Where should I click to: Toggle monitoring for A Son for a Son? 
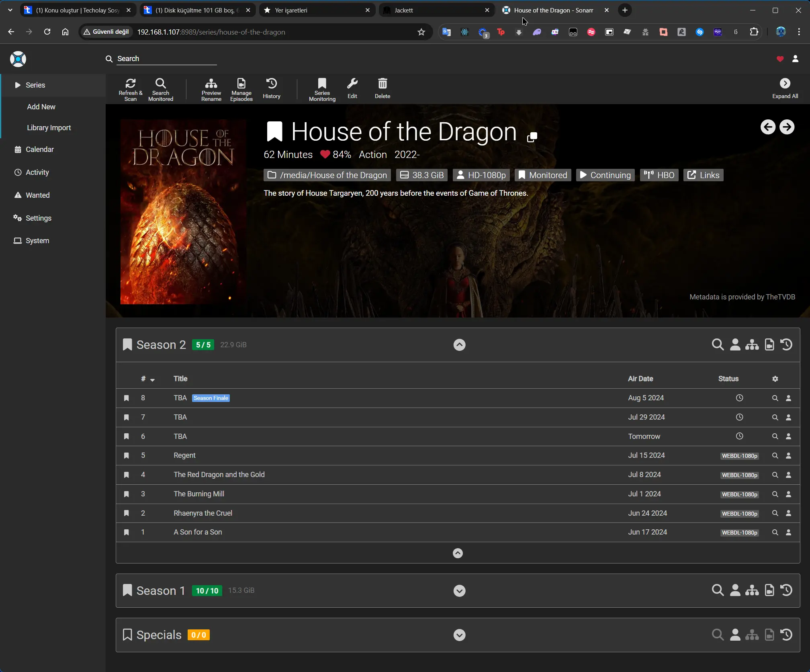(126, 532)
